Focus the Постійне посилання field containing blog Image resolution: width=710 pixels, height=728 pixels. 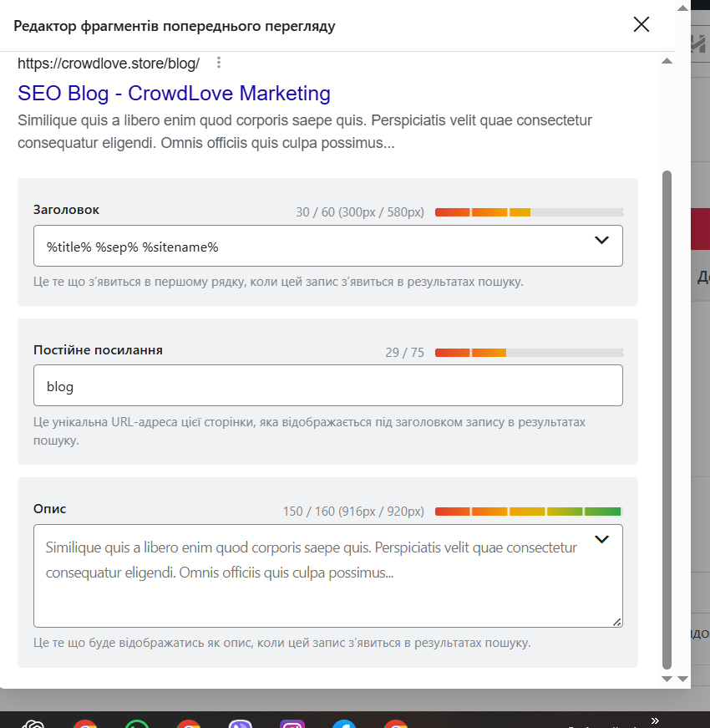coord(328,385)
